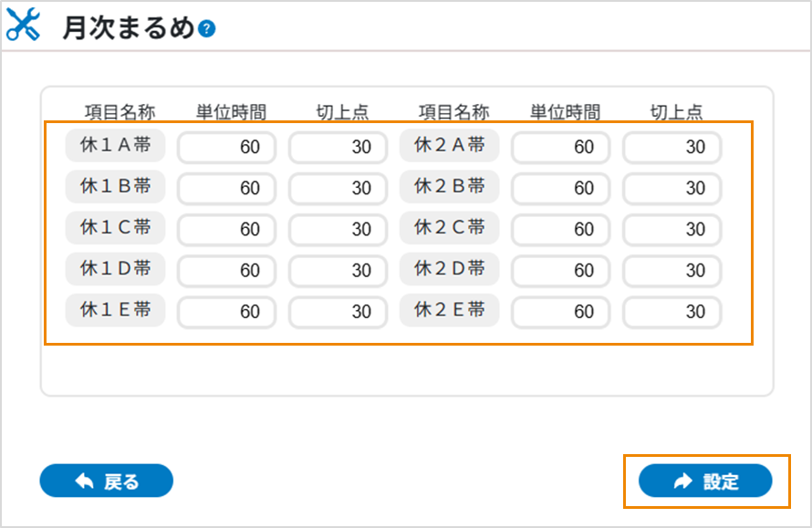Screen dimensions: 812x528
Task: Click the 単位時間 input for 休２Ｃ帯
Action: [560, 229]
